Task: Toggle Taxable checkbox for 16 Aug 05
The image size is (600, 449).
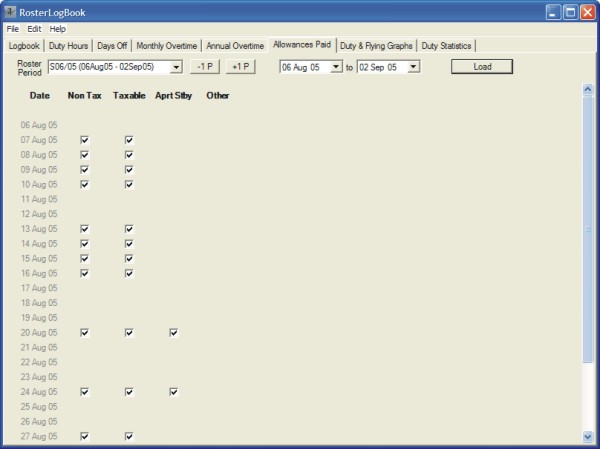Action: click(x=129, y=273)
